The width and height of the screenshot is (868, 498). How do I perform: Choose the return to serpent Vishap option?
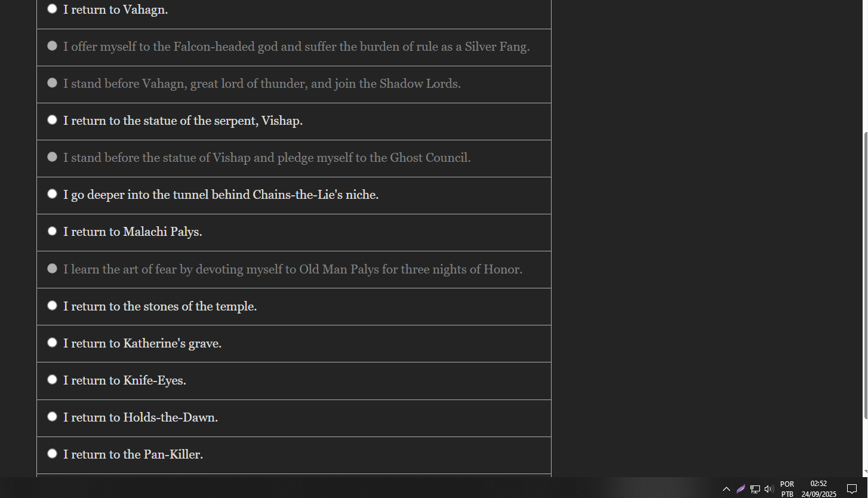(53, 120)
